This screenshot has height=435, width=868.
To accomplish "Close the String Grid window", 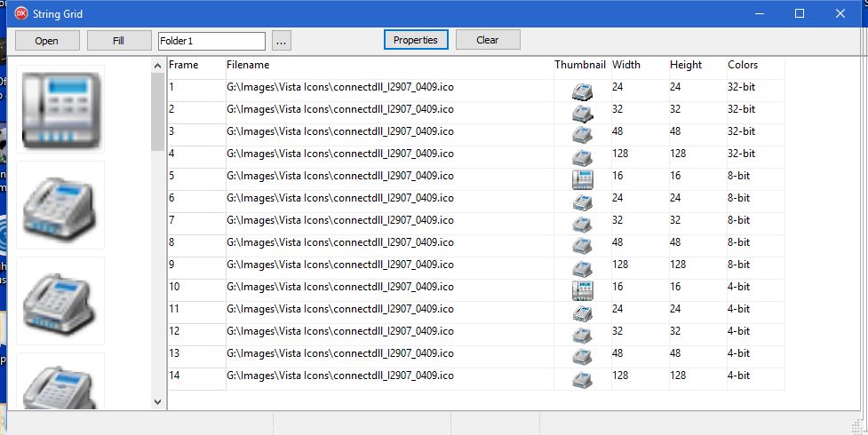I will (840, 13).
